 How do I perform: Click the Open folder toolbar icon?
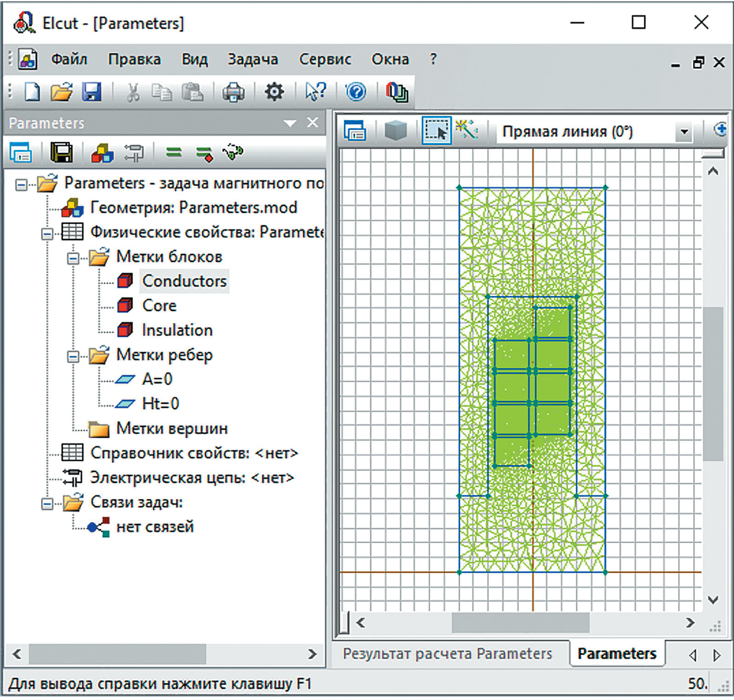point(61,92)
